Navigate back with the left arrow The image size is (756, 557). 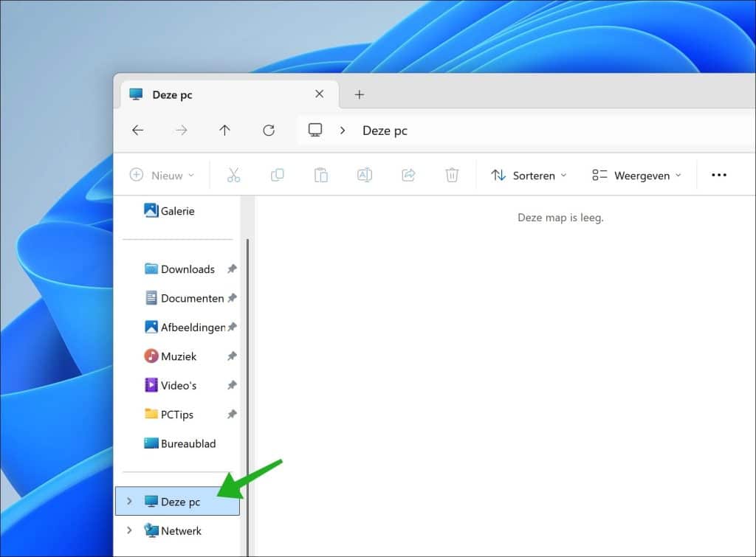click(x=137, y=131)
